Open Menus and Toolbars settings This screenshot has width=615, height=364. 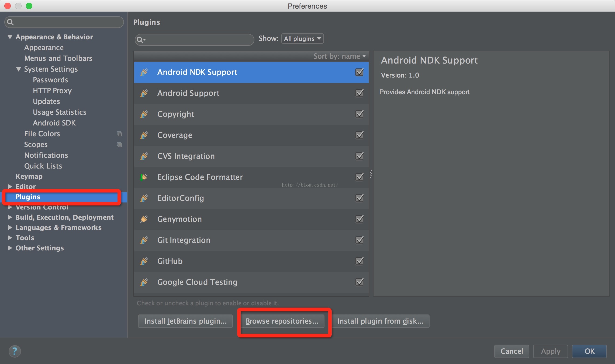[x=58, y=58]
